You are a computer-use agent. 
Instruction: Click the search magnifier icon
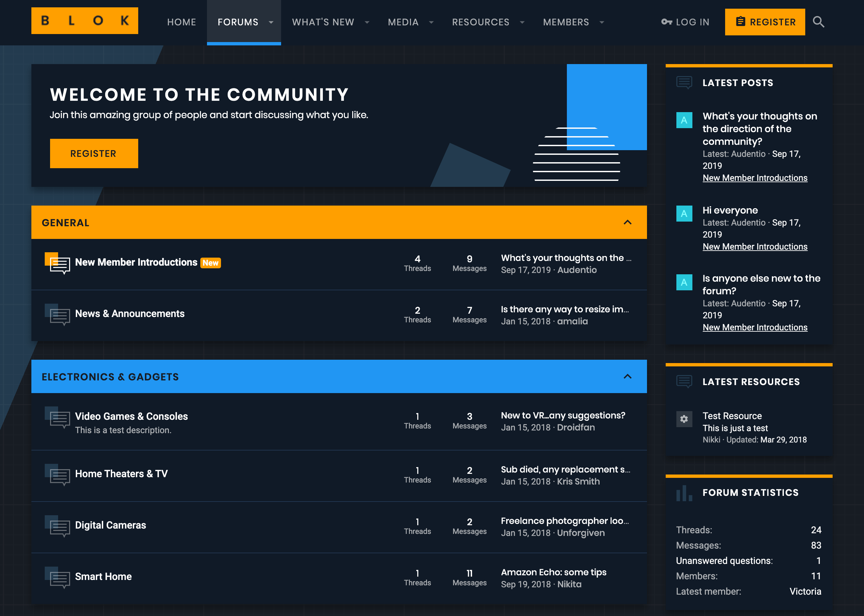click(819, 22)
